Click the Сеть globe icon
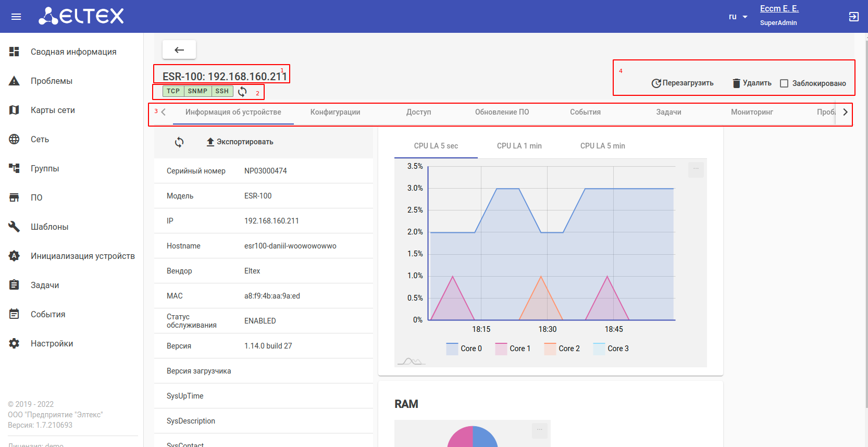 14,139
